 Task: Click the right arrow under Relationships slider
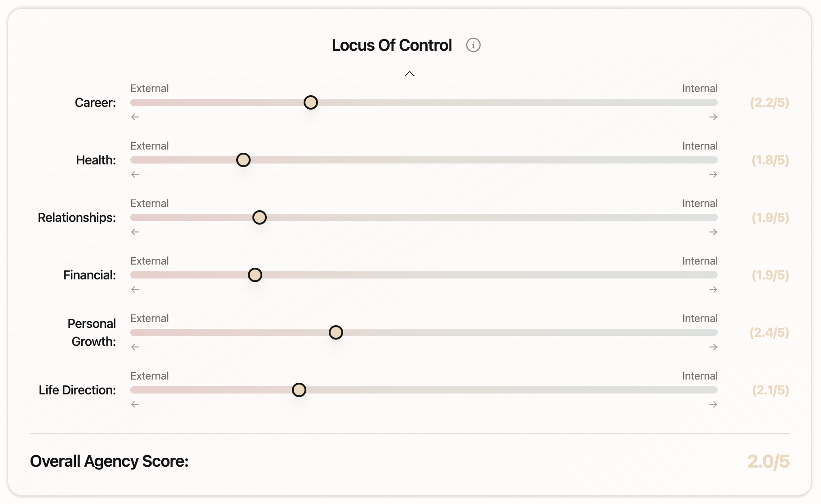click(x=713, y=232)
